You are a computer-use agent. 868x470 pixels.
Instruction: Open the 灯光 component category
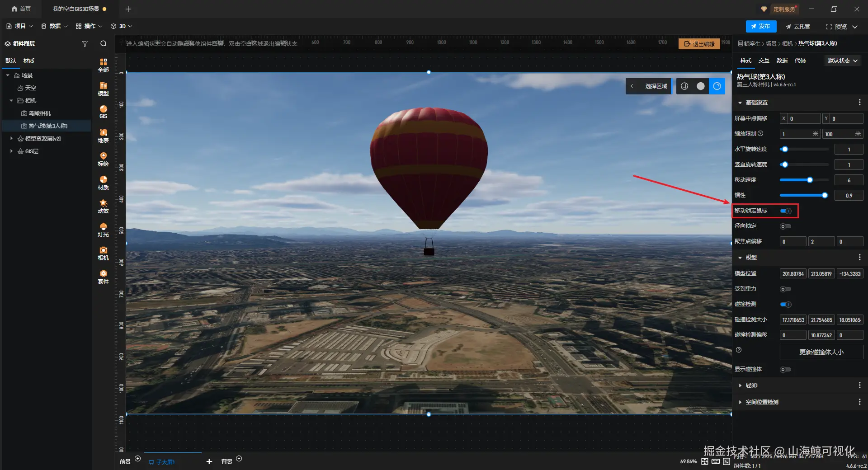(x=104, y=230)
